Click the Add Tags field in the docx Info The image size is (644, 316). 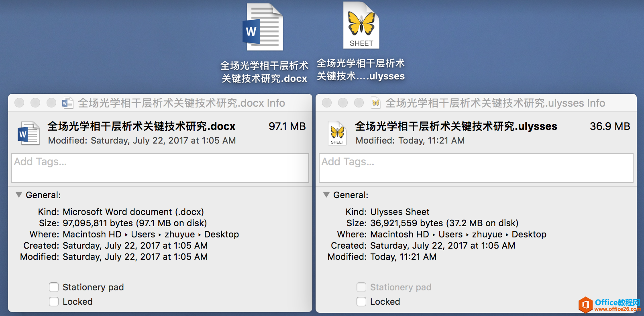click(x=160, y=168)
